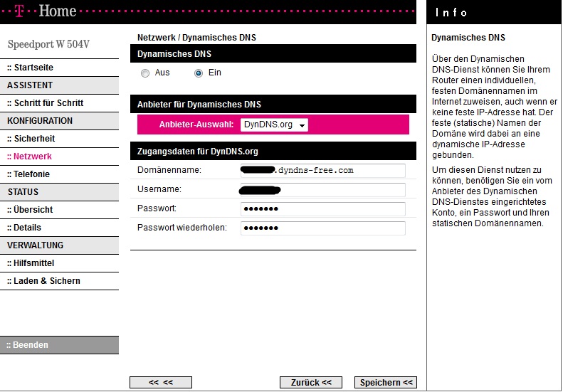Open the Netzwerk menu item
Screen dimensions: 563x392
tap(30, 157)
